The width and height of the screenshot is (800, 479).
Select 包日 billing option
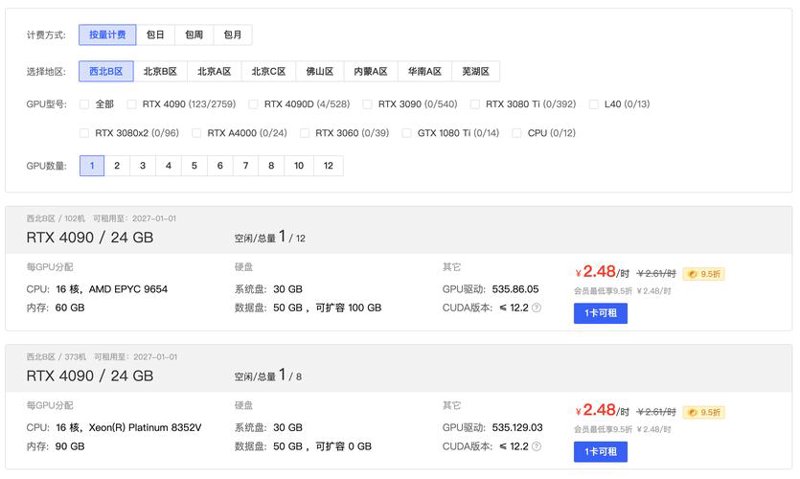pos(155,35)
